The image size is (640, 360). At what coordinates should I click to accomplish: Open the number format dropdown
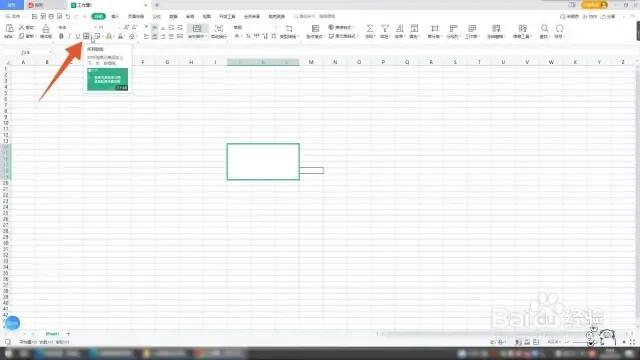point(255,27)
